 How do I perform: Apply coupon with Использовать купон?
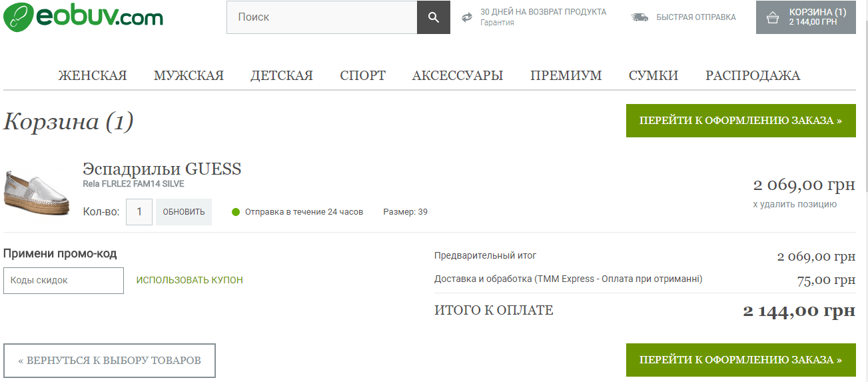coord(190,281)
